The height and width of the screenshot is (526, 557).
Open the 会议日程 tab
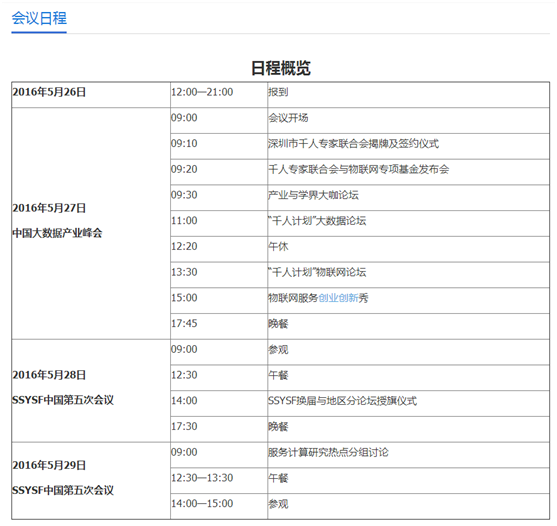click(39, 18)
